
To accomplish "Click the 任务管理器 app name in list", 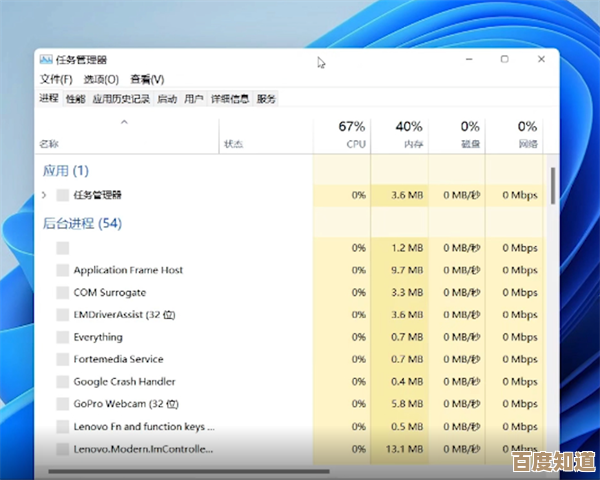I will [x=98, y=195].
